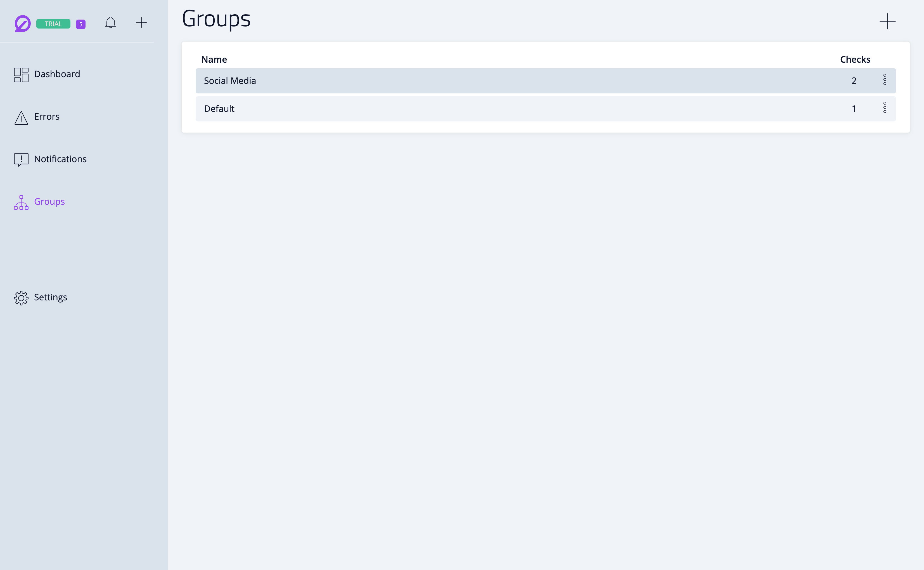
Task: Click the Dashboard grid icon
Action: 21,75
